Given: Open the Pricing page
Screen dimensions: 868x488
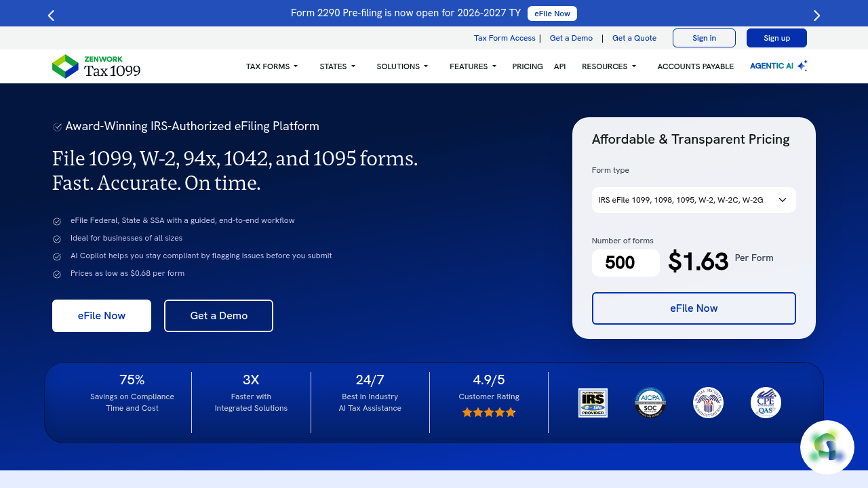Looking at the screenshot, I should pyautogui.click(x=528, y=66).
